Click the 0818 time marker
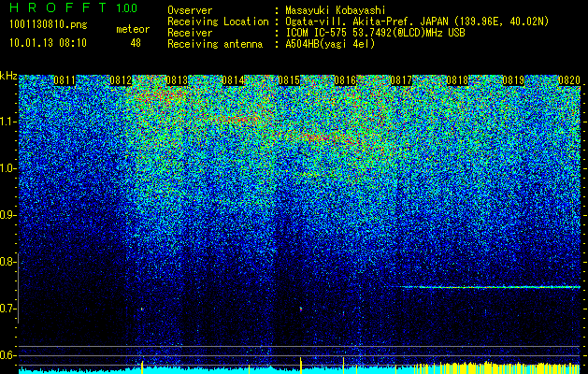The width and height of the screenshot is (588, 374). (457, 80)
